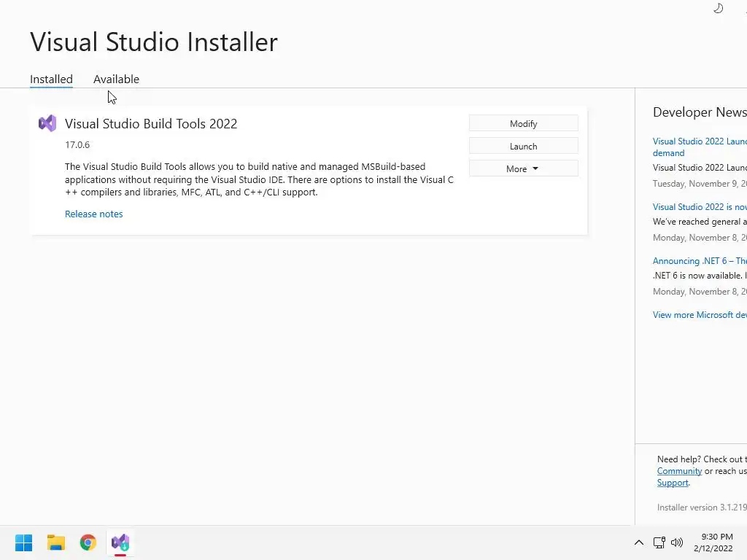This screenshot has height=560, width=747.
Task: Toggle dark theme moon icon
Action: 718,8
